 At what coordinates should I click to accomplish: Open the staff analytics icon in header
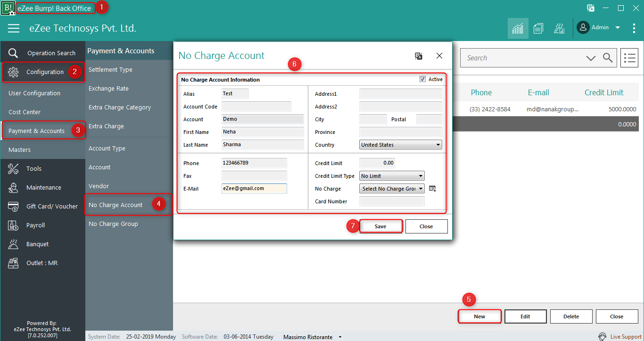559,28
